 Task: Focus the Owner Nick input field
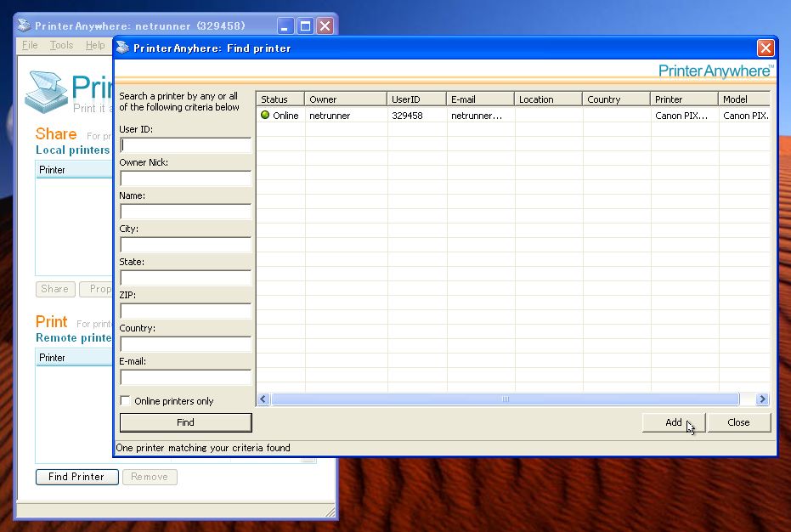185,178
